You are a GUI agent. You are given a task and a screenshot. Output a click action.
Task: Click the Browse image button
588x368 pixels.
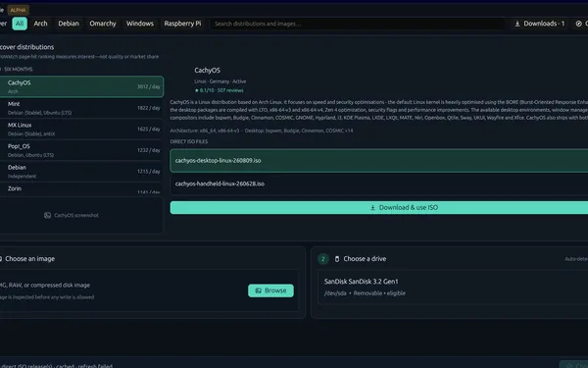coord(270,290)
